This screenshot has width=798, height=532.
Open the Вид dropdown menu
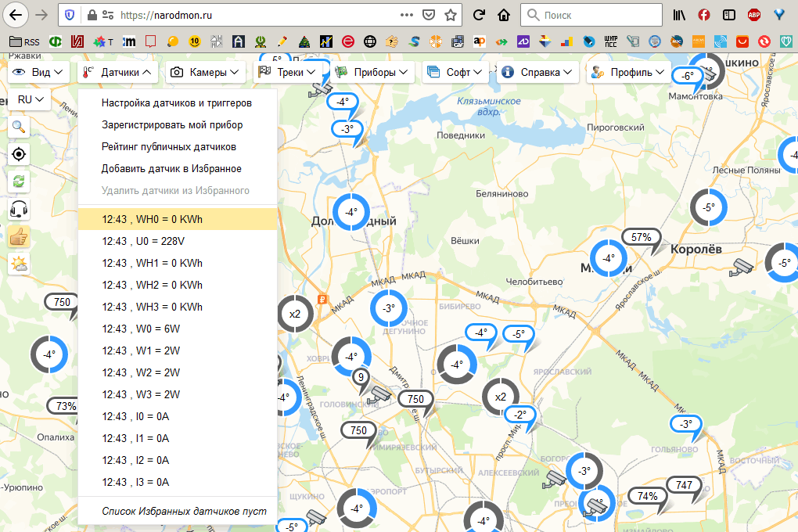[39, 72]
